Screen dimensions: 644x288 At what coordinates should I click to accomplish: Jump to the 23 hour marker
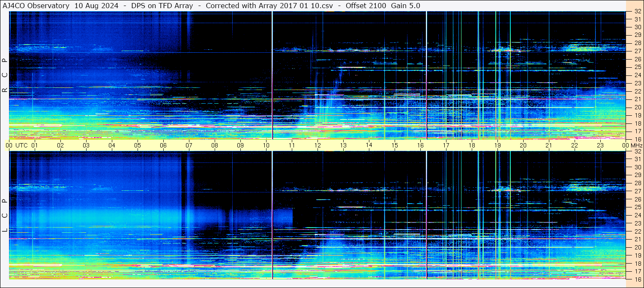coord(600,145)
